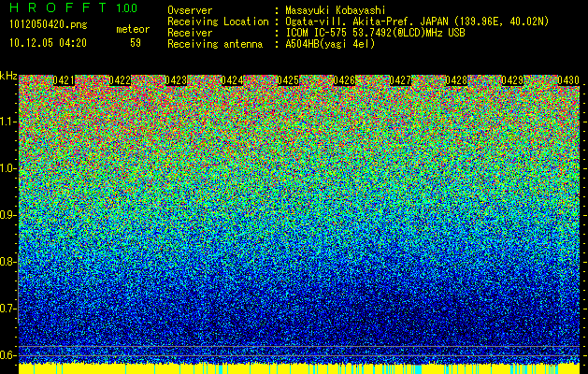Click the 0422 time marker
This screenshot has width=588, height=374.
(x=120, y=80)
